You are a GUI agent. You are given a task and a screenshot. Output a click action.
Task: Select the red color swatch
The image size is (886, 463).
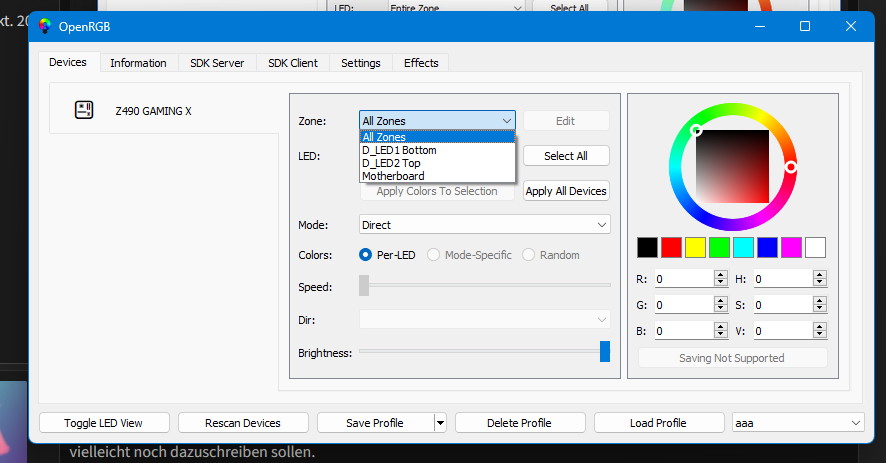(x=671, y=248)
